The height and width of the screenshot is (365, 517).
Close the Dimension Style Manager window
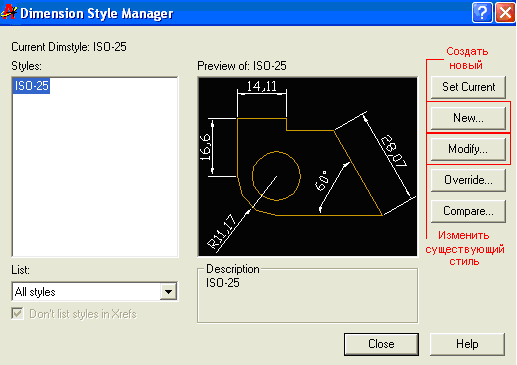point(505,13)
